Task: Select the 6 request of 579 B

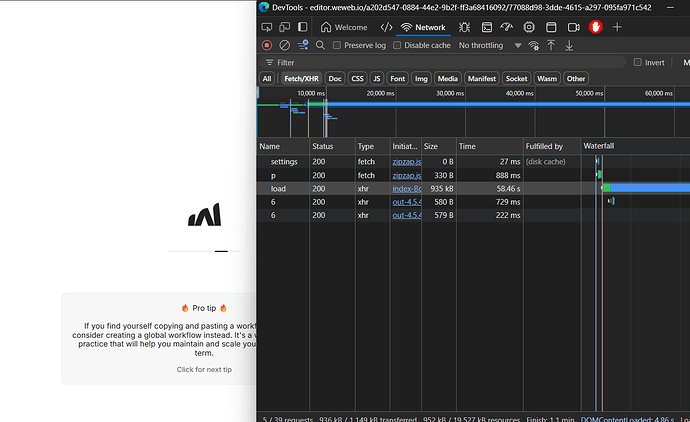Action: [x=473, y=215]
